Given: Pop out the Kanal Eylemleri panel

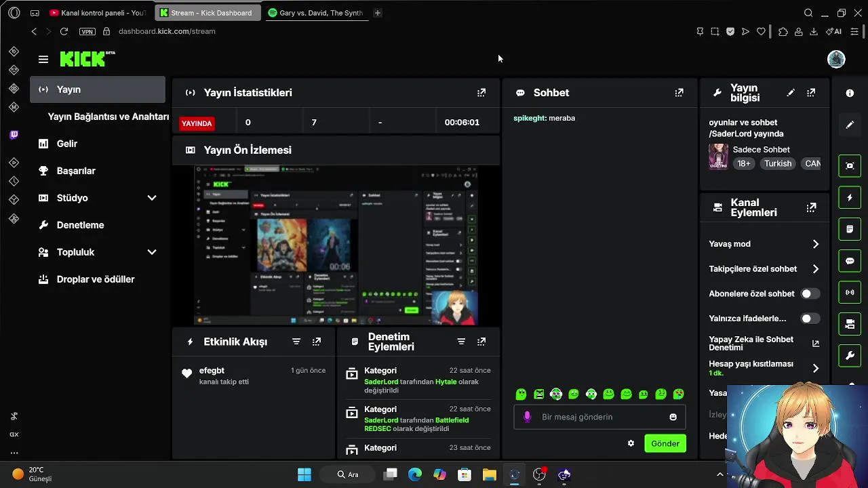Looking at the screenshot, I should 811,207.
